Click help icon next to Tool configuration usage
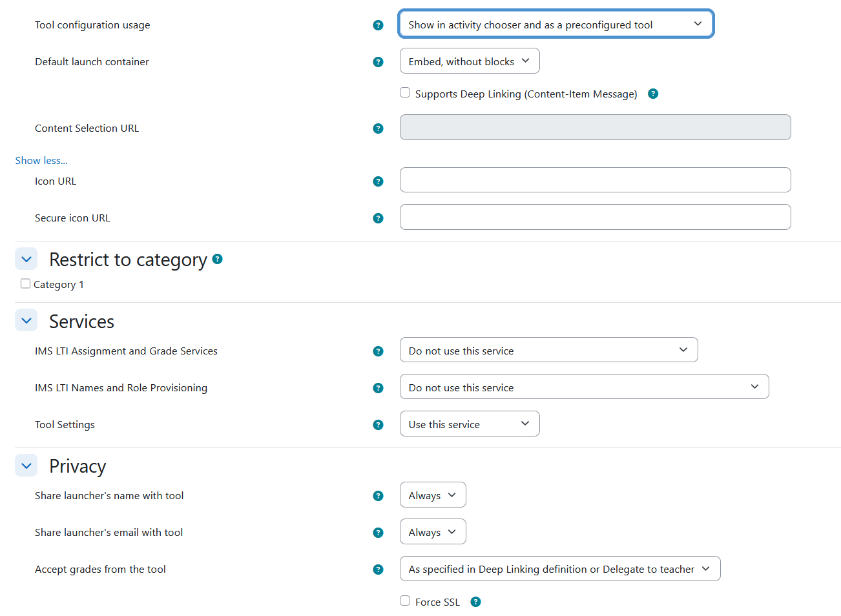841x616 pixels. click(379, 25)
